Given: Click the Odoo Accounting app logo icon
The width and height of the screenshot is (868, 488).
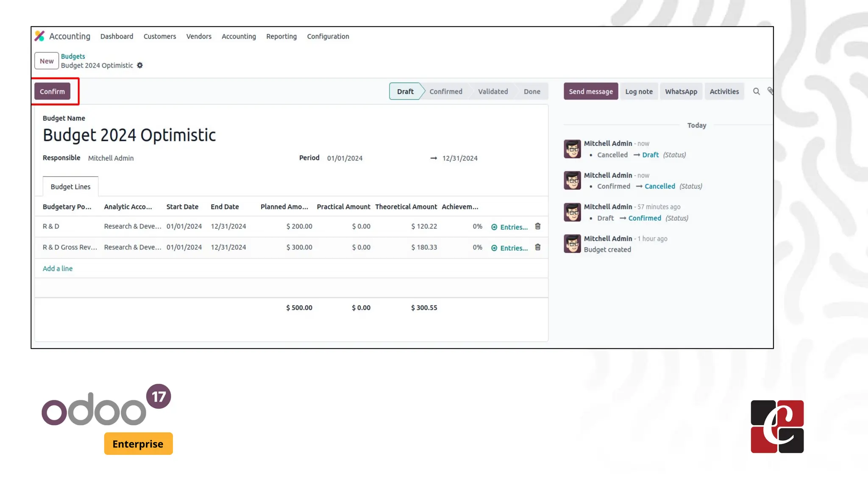Looking at the screenshot, I should 39,36.
